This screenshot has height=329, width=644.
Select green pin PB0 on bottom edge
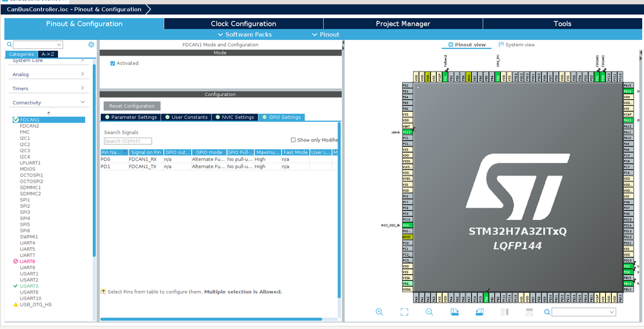tap(487, 298)
